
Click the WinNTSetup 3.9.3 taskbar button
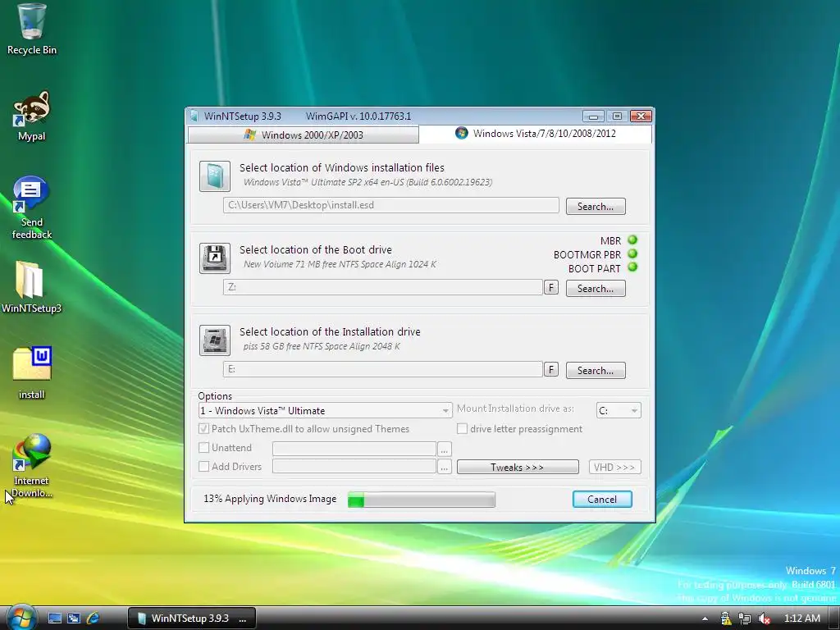[192, 619]
